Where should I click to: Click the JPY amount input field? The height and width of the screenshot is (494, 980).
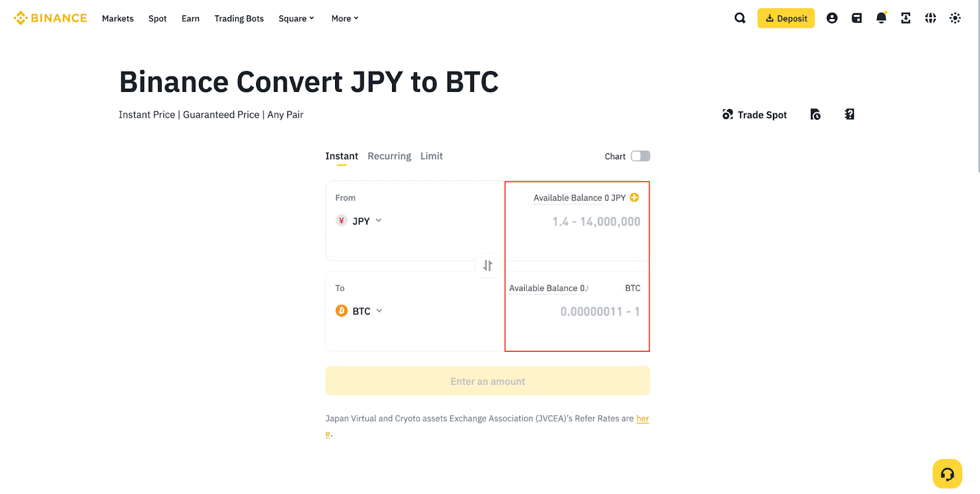pos(582,222)
